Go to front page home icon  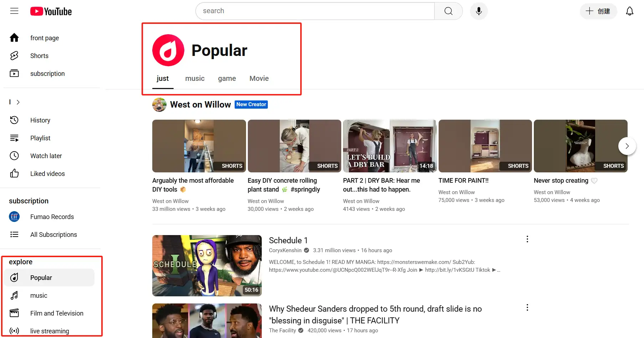14,38
